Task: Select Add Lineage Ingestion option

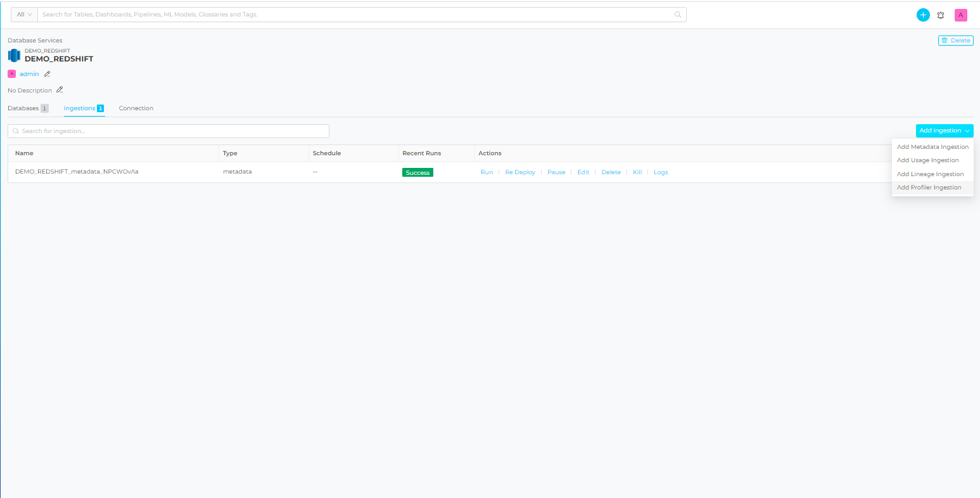Action: (x=930, y=174)
